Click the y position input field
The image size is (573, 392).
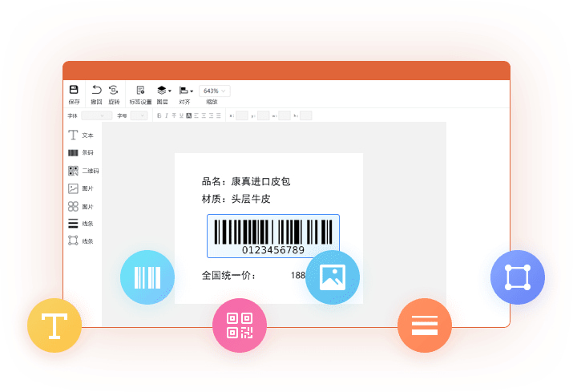pyautogui.click(x=264, y=116)
